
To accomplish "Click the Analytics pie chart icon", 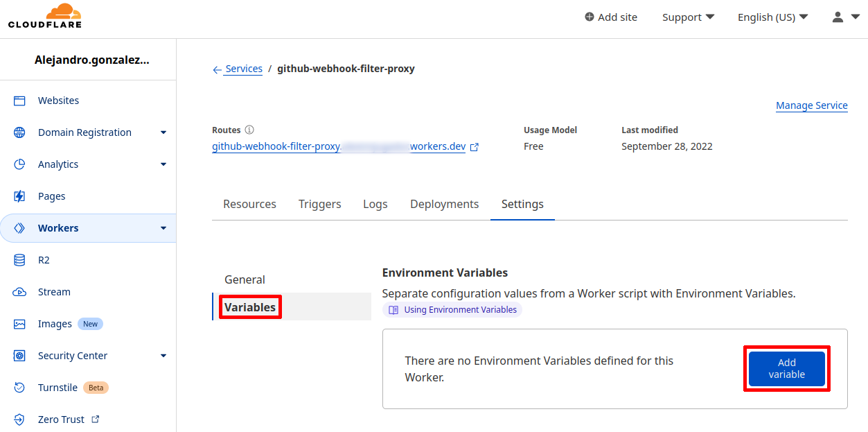I will tap(19, 164).
